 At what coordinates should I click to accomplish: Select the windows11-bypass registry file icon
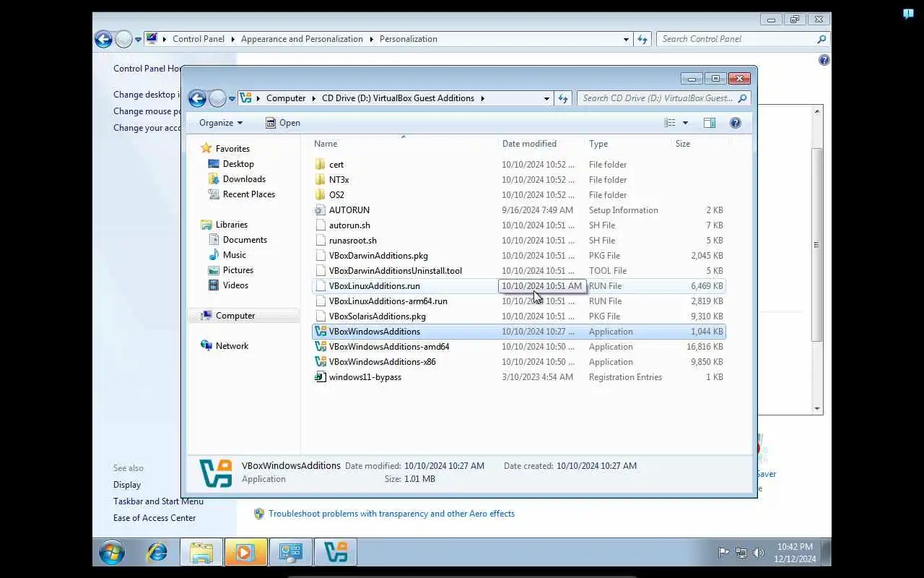point(321,377)
